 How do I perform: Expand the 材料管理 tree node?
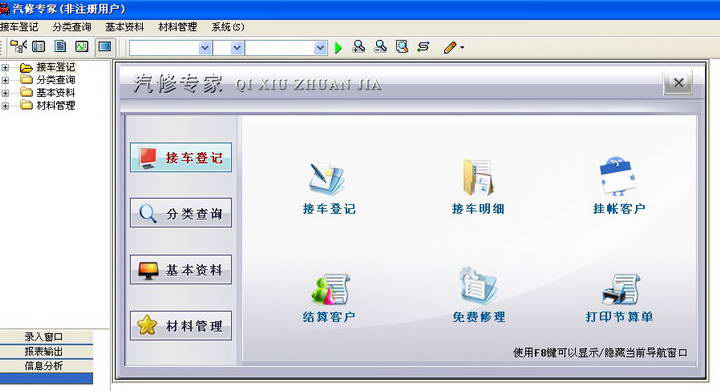[5, 106]
